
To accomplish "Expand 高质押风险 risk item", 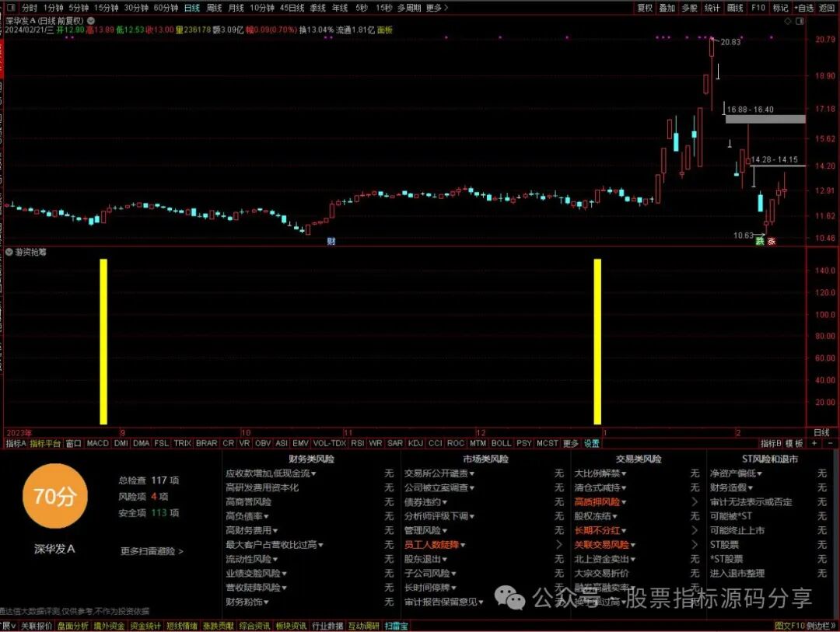I will 600,502.
